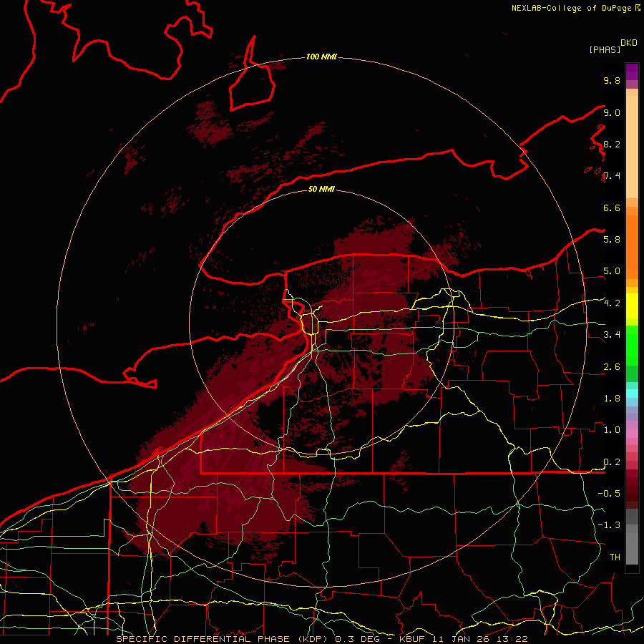Click the 13:22 timestamp in the bottom caption
The image size is (644, 644).
coord(513,639)
